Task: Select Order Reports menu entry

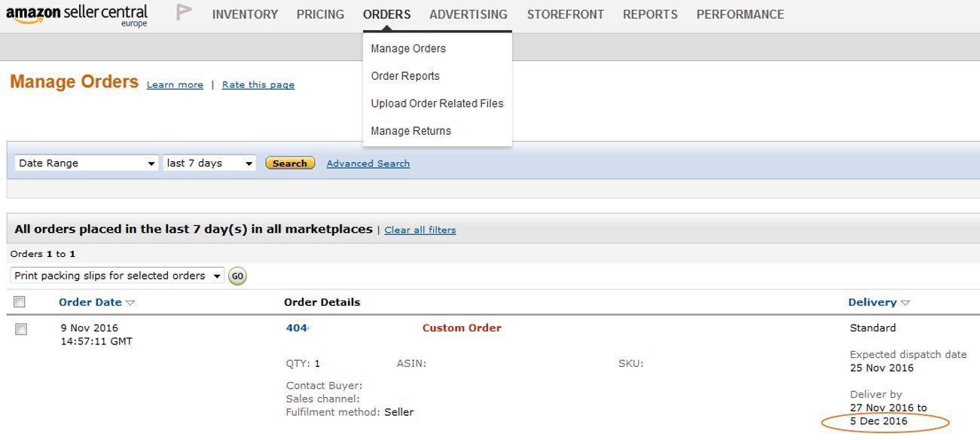Action: pyautogui.click(x=405, y=76)
